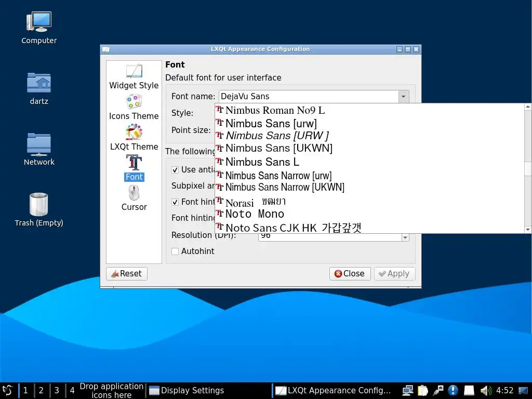Toggle the Font hinting checkbox
This screenshot has height=399, width=532.
point(175,202)
